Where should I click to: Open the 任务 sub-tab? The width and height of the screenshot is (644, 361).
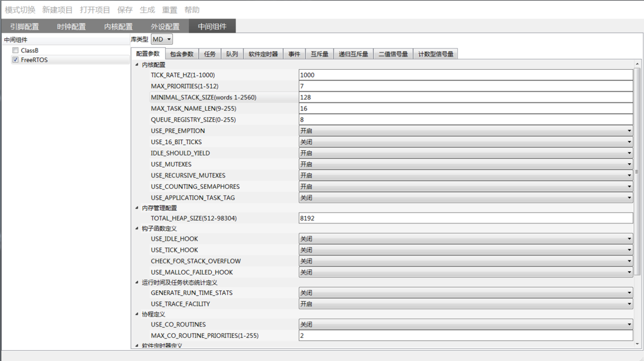coord(210,54)
